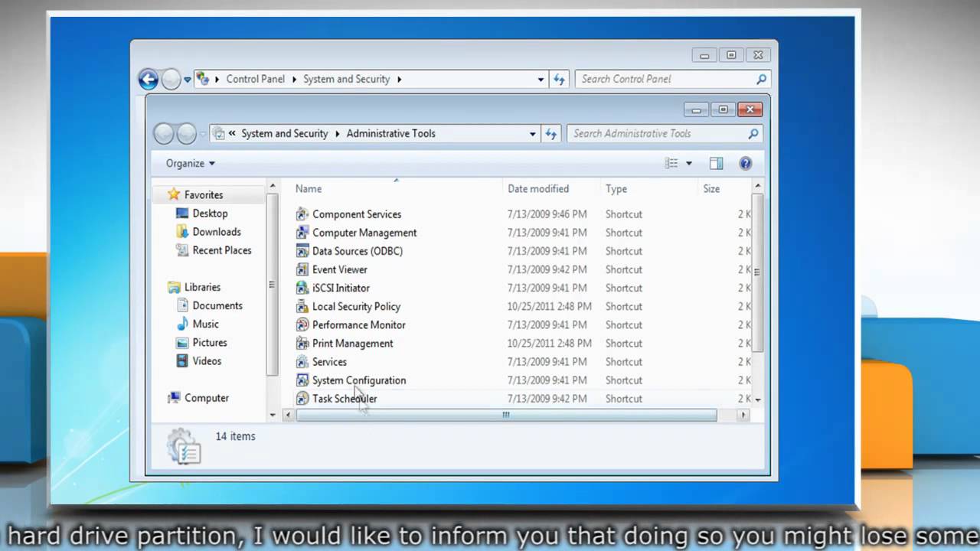
Task: Click the Downloads folder icon
Action: point(182,232)
